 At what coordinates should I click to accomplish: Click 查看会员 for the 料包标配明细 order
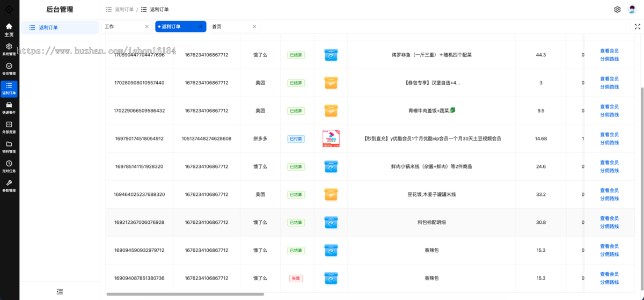tap(609, 218)
